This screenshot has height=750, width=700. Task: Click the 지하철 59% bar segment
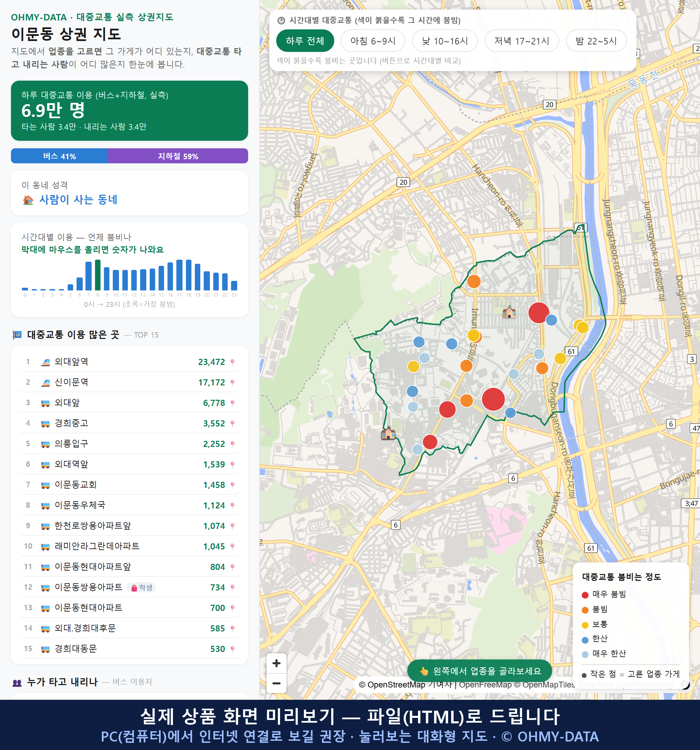tap(178, 156)
